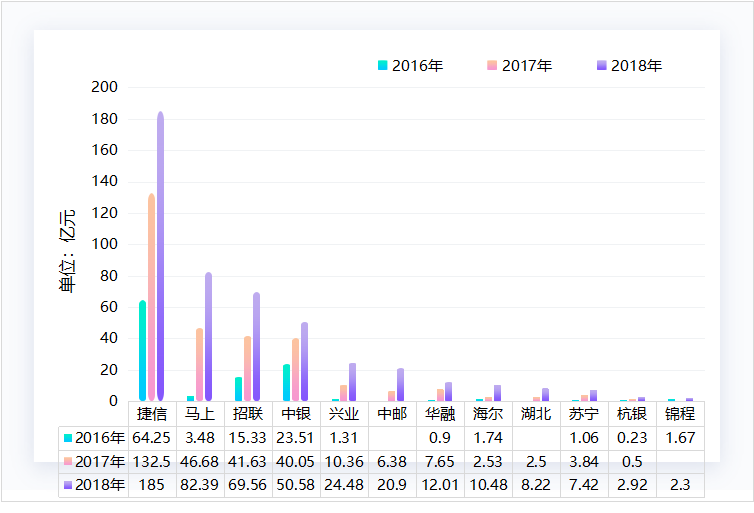Click the 46.68 table cell
754x513 pixels.
coord(200,462)
